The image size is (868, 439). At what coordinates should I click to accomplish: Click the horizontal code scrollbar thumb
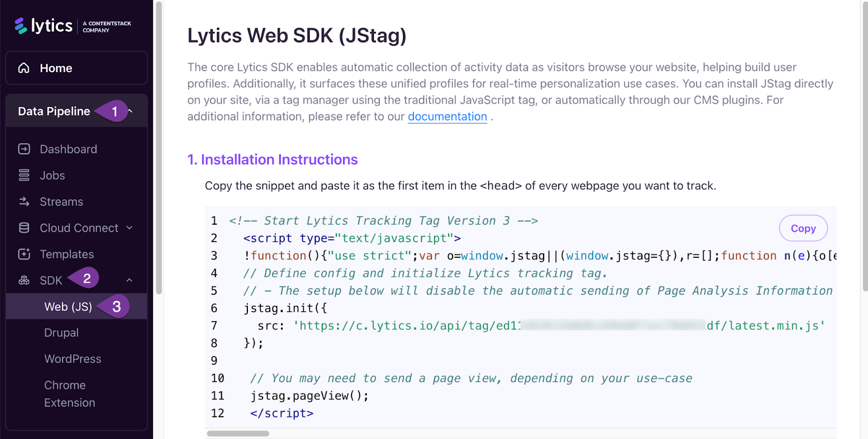click(238, 434)
